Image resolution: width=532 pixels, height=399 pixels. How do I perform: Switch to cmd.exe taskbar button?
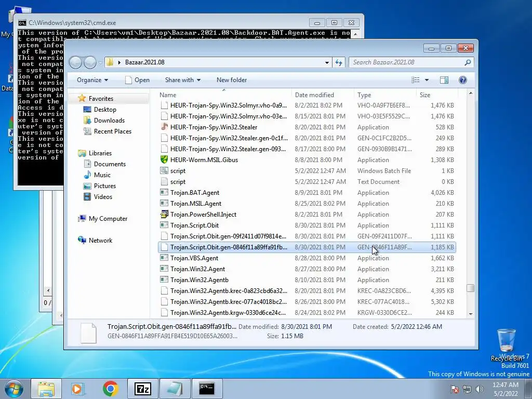(x=207, y=389)
